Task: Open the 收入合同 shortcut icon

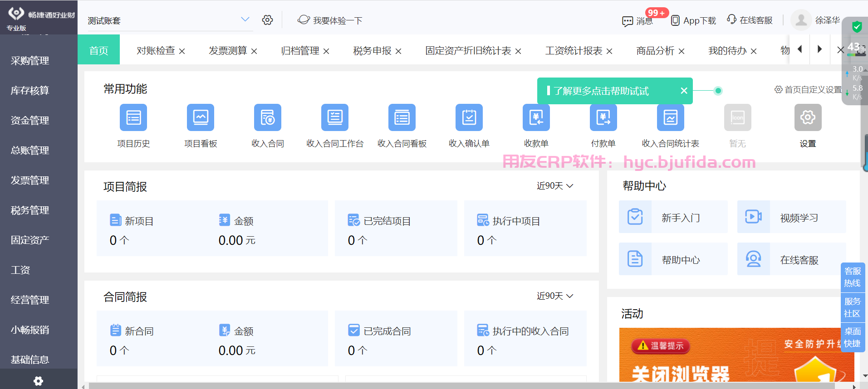Action: pos(268,117)
